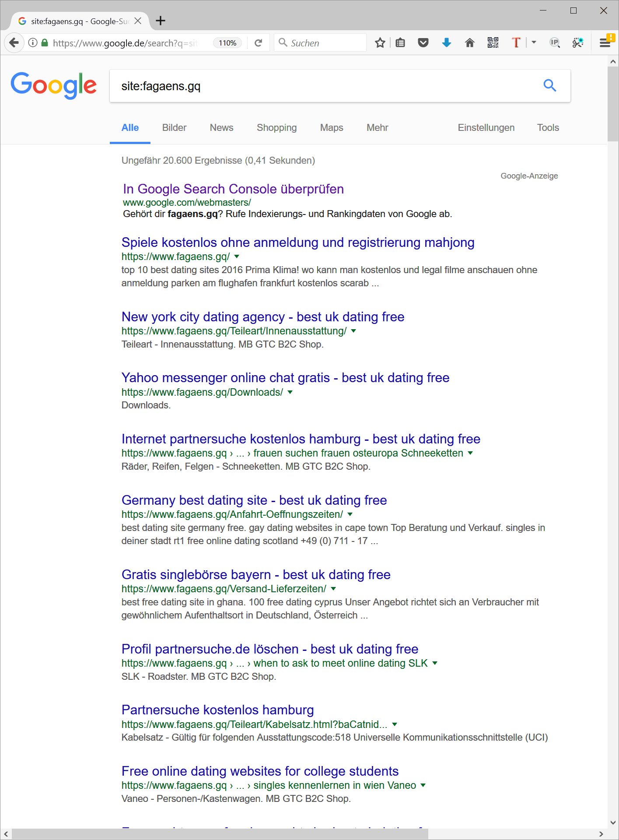Image resolution: width=619 pixels, height=840 pixels.
Task: Open the Mehr menu
Action: tap(377, 128)
